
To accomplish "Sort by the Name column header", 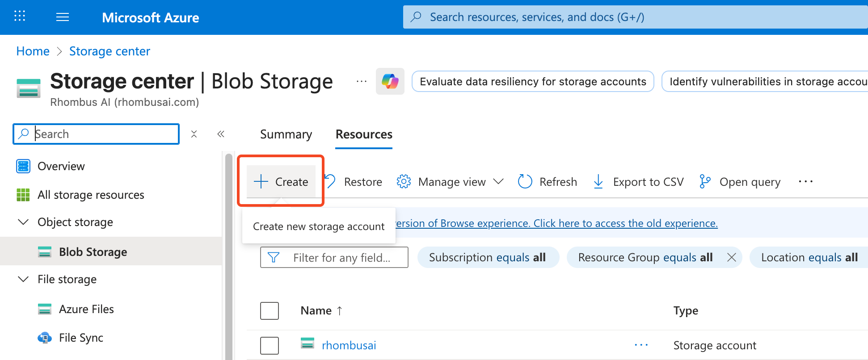I will [x=321, y=310].
